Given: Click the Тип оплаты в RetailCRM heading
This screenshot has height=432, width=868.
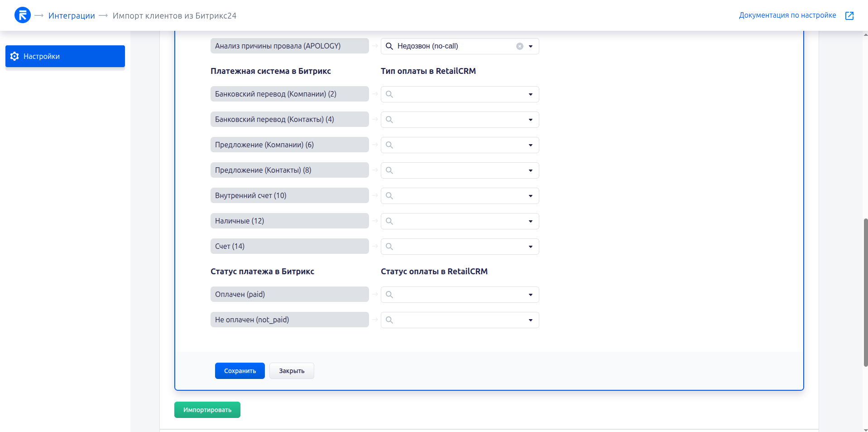Looking at the screenshot, I should pyautogui.click(x=428, y=71).
